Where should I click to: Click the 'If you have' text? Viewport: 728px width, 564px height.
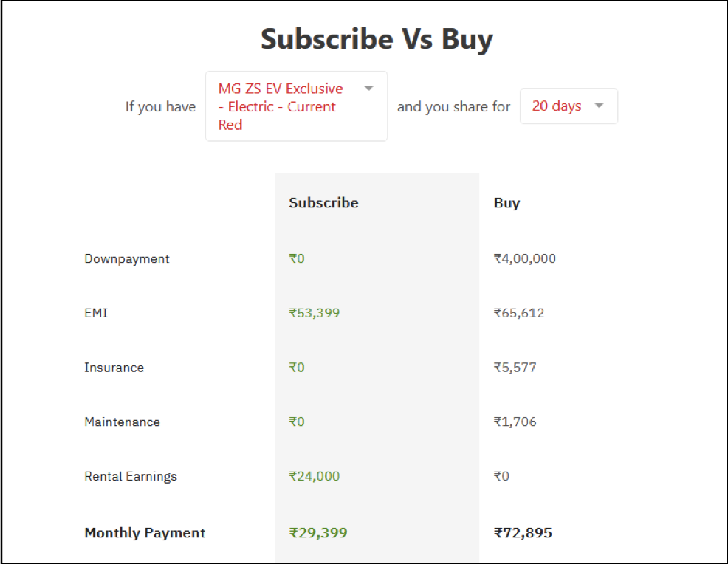(x=161, y=107)
